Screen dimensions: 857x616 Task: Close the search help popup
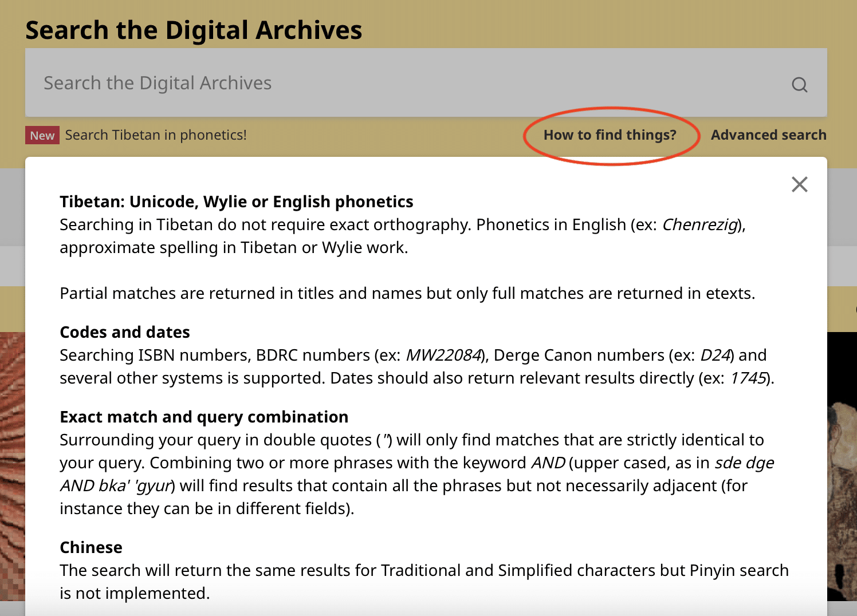tap(799, 184)
